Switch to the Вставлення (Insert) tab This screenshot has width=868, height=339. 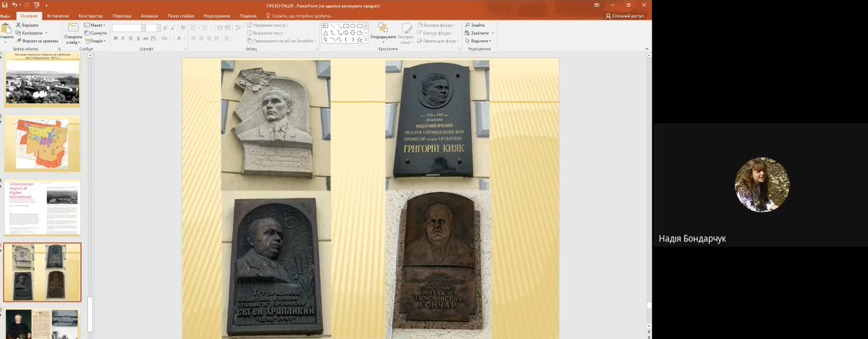point(58,16)
